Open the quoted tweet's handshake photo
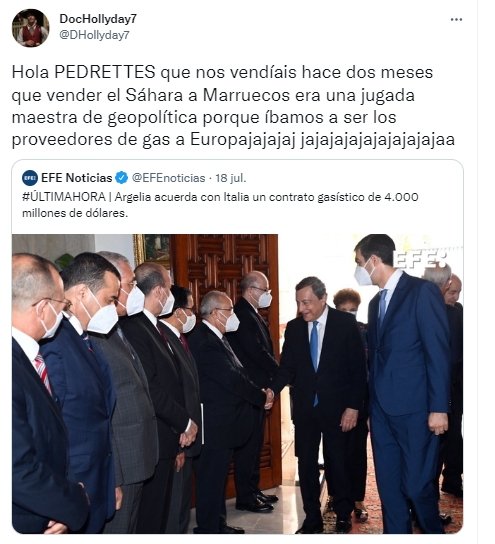This screenshot has width=495, height=544. point(237,384)
